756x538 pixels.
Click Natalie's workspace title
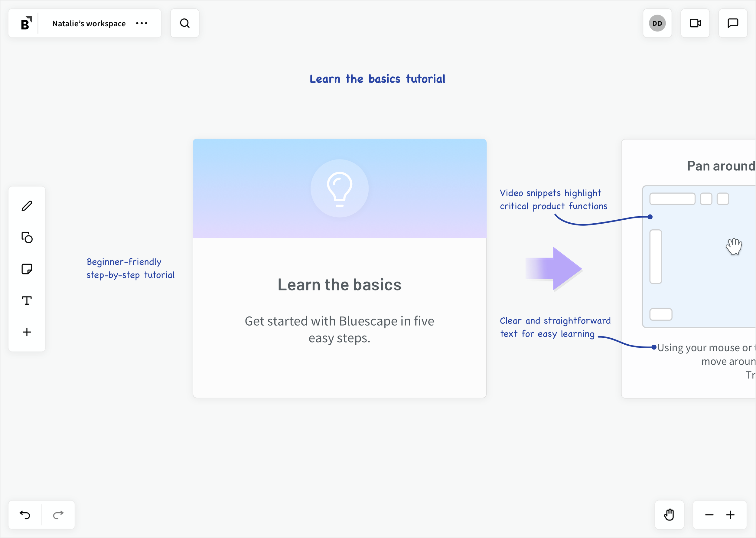tap(89, 24)
